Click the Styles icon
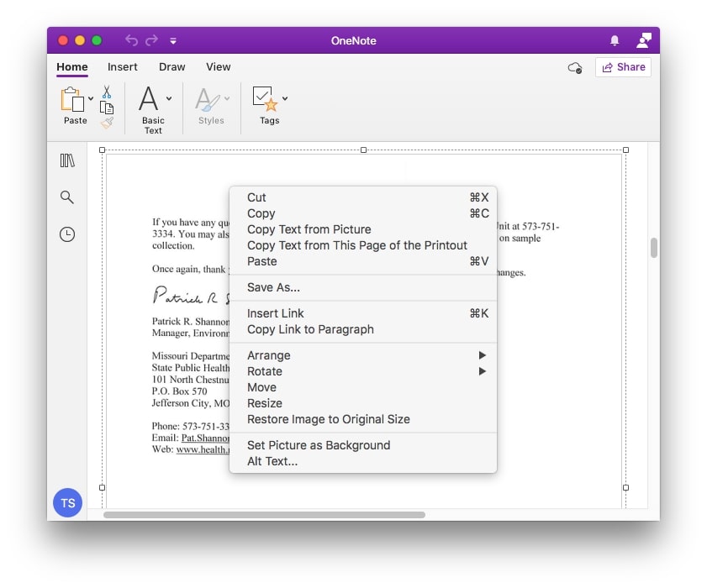This screenshot has height=588, width=707. [208, 99]
